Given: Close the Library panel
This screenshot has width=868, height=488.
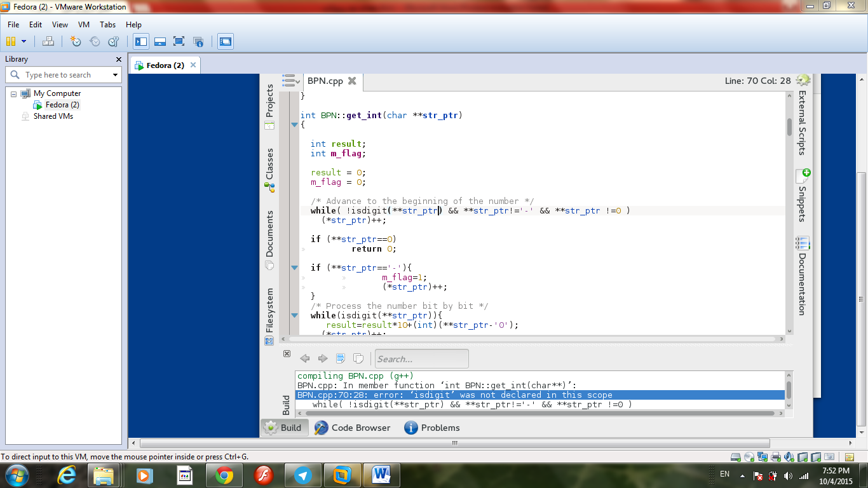Looking at the screenshot, I should pos(118,59).
